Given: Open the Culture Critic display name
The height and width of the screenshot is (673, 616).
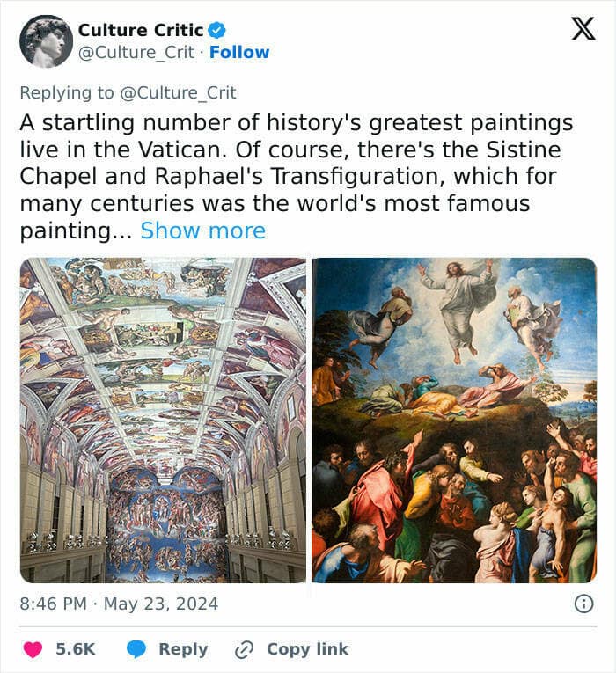Looking at the screenshot, I should [x=141, y=31].
